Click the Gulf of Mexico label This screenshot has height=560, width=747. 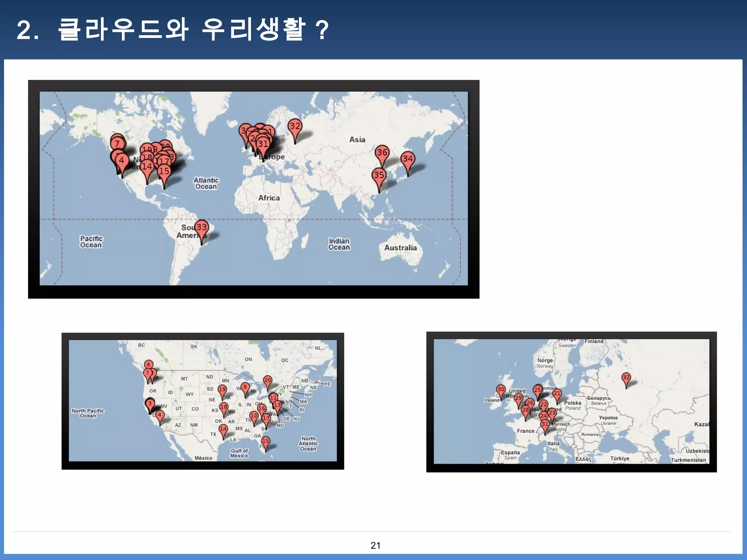(239, 453)
